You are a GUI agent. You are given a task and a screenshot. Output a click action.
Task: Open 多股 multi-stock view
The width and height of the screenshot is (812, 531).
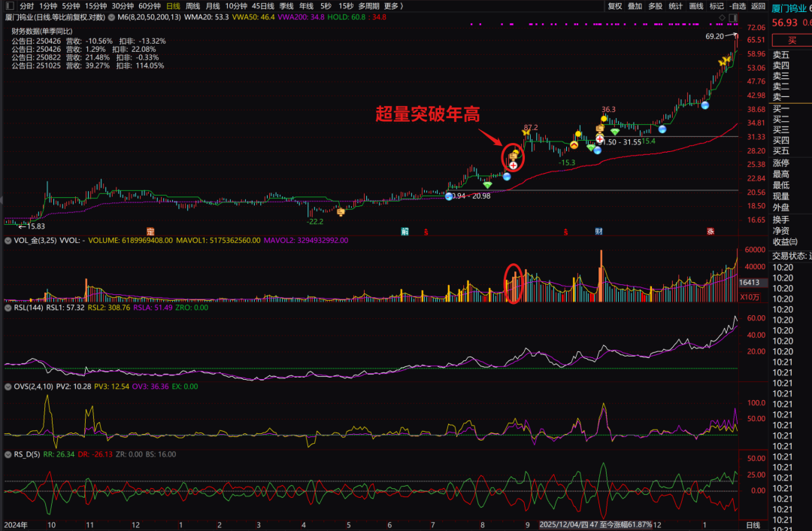(656, 6)
